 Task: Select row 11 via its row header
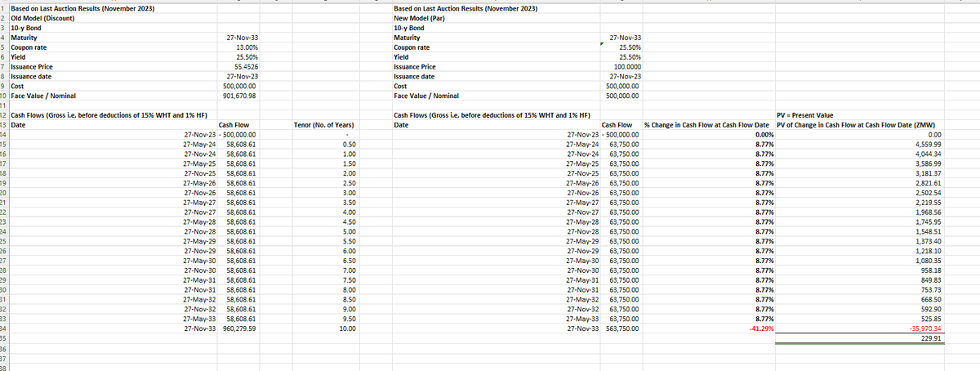coord(4,105)
